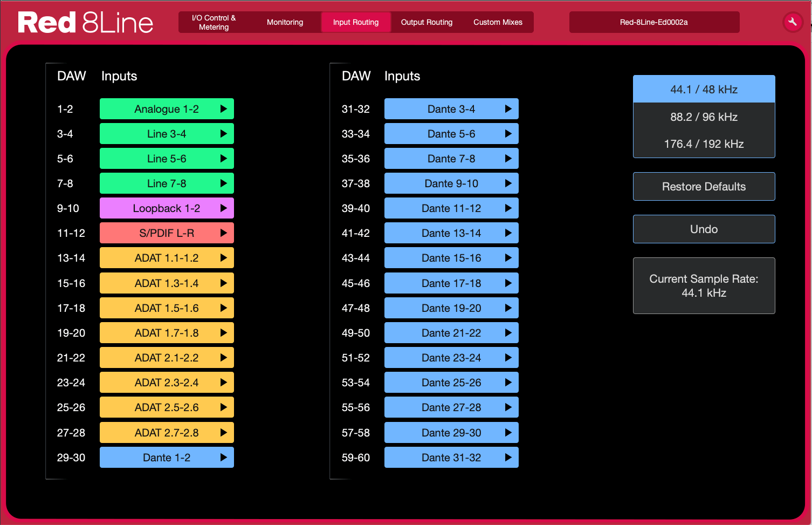Open S/PDIF L-R input dropdown
The width and height of the screenshot is (812, 525).
(167, 233)
